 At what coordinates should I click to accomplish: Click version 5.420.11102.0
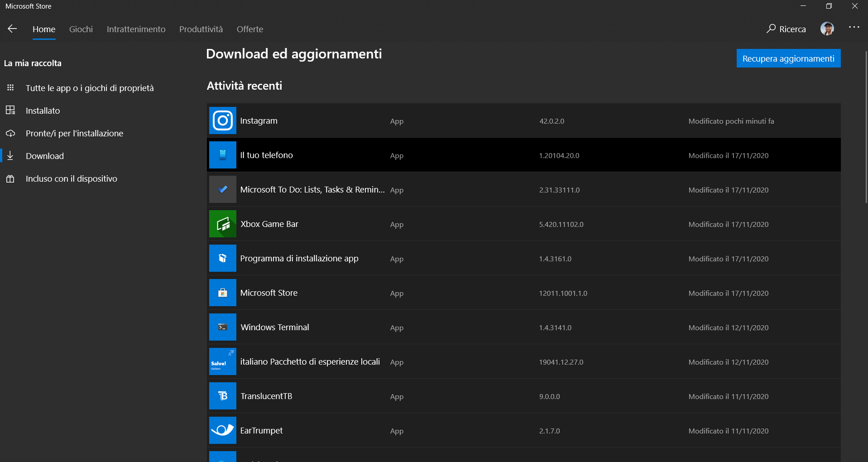tap(561, 224)
